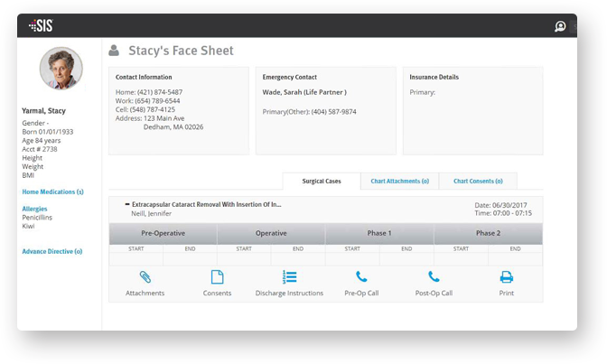Click the Pre-Operative END time cell
Image resolution: width=607 pixels, height=364 pixels.
click(190, 258)
